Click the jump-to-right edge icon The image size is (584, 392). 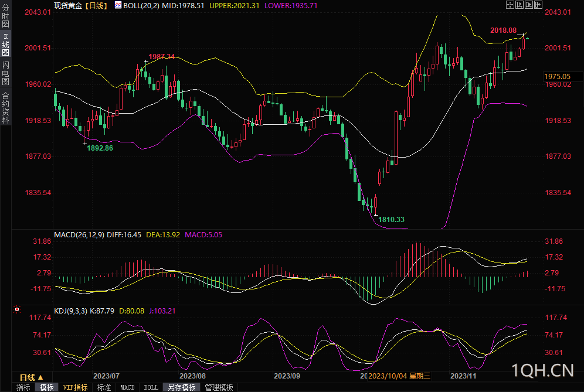click(538, 5)
